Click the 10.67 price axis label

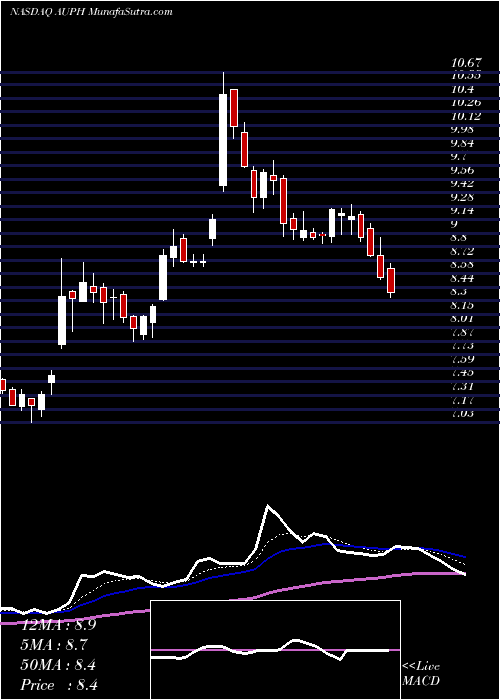pyautogui.click(x=467, y=63)
